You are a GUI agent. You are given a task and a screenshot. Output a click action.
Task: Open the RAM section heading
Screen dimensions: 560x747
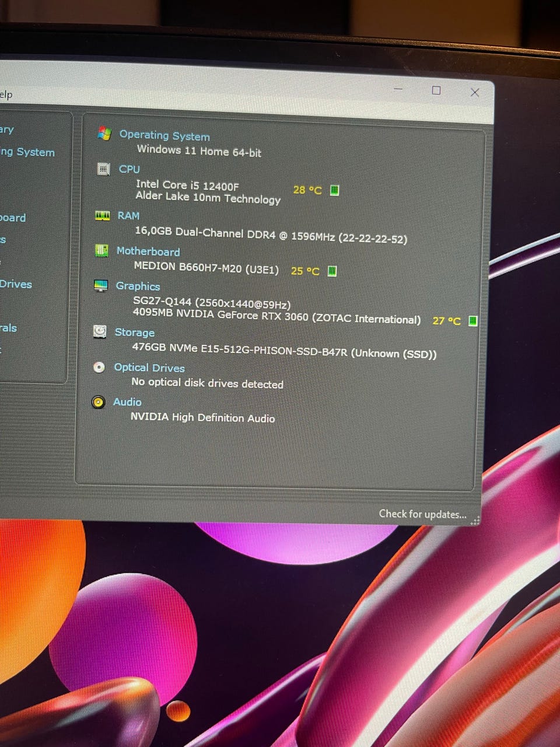tap(128, 216)
